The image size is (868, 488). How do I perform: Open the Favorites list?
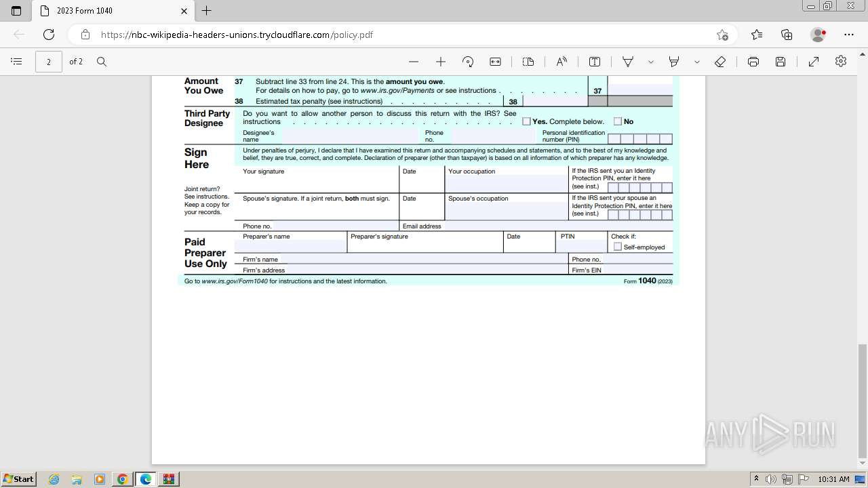(757, 35)
